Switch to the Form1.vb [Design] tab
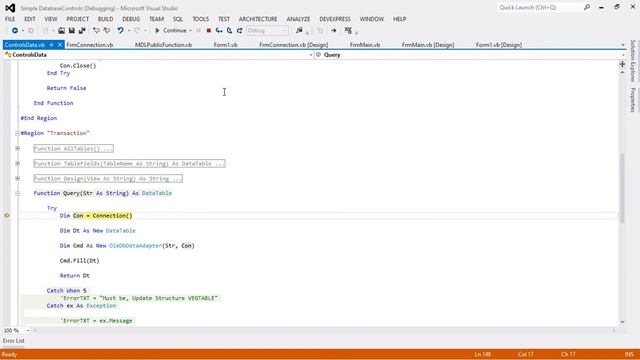The height and width of the screenshot is (360, 640). (x=499, y=45)
